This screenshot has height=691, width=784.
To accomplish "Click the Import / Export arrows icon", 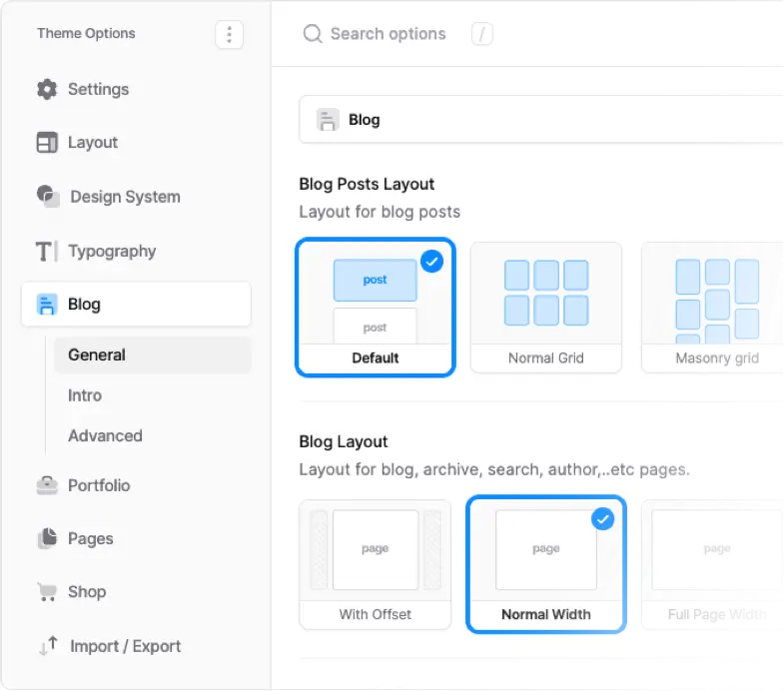I will click(48, 646).
